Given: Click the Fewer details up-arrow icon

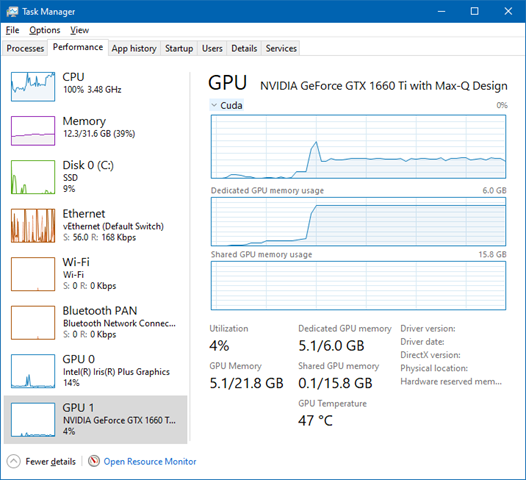Looking at the screenshot, I should point(13,462).
